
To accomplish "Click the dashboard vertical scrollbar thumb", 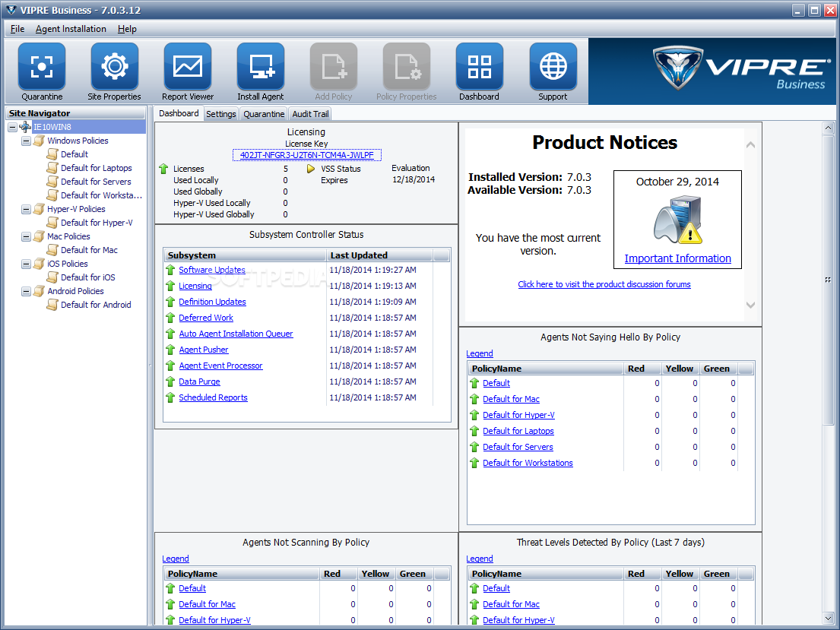I will click(828, 279).
